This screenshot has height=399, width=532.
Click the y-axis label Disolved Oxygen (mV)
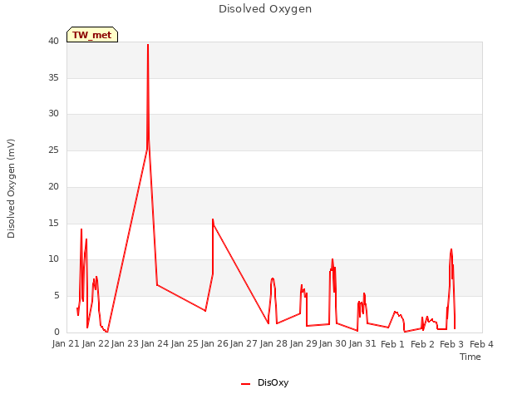(x=11, y=189)
